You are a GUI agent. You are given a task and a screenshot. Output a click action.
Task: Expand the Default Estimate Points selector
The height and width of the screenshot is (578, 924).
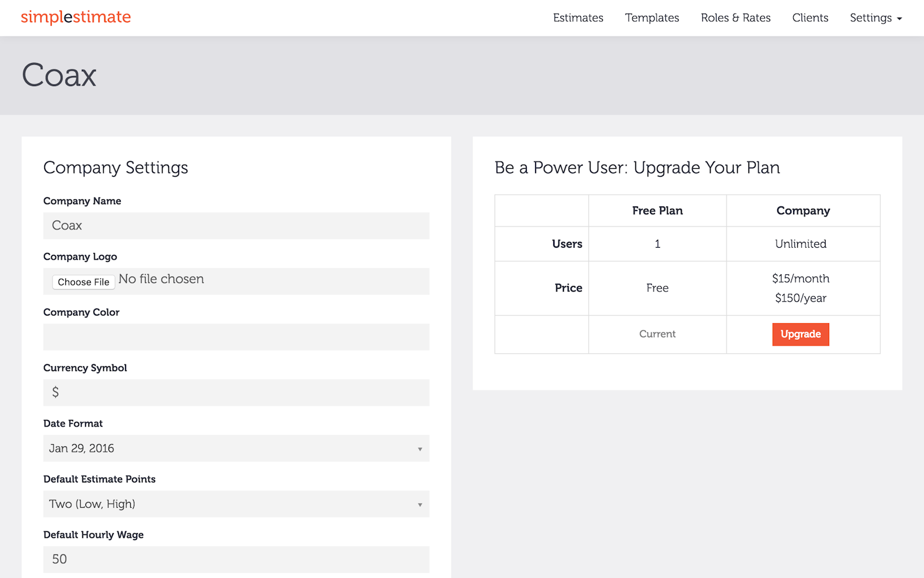coord(236,504)
